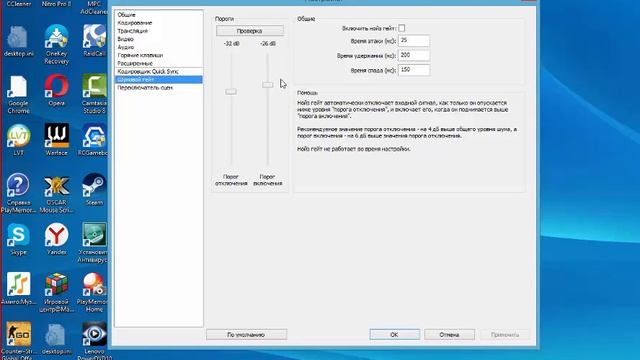Open the MFC AdCleaner desktop icon
The image size is (640, 360).
click(x=94, y=7)
